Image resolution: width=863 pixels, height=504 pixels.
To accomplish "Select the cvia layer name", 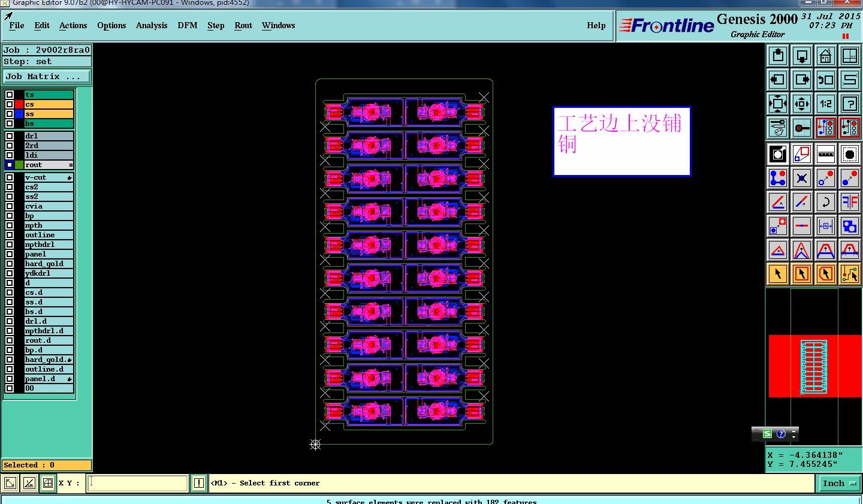I will coord(49,206).
